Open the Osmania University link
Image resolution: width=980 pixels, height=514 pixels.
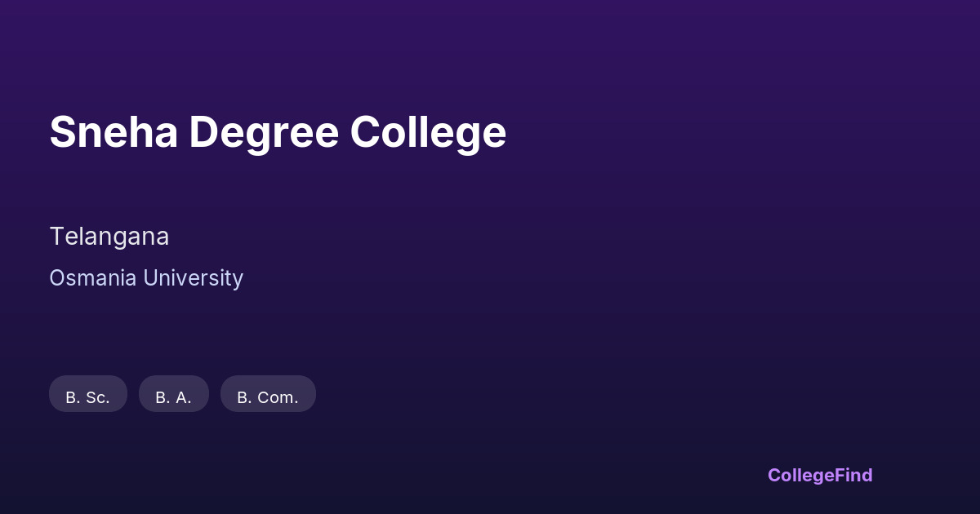(146, 278)
